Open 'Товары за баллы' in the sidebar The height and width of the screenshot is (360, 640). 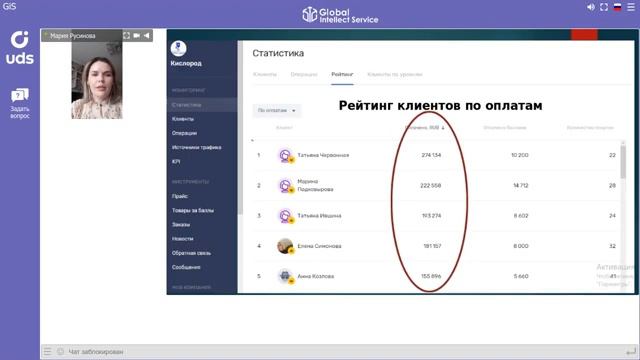coord(193,211)
